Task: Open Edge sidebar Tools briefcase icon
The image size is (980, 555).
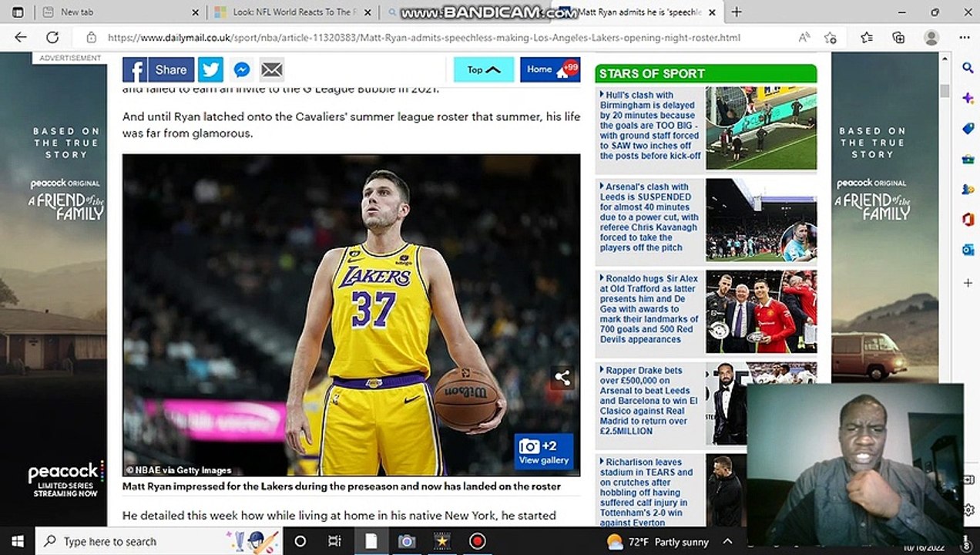Action: click(968, 159)
